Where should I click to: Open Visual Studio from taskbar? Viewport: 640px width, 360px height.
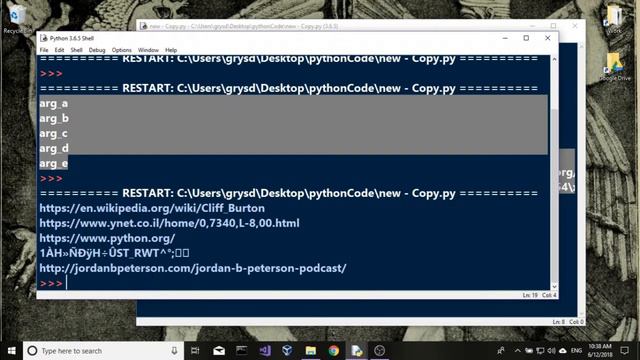tap(265, 351)
